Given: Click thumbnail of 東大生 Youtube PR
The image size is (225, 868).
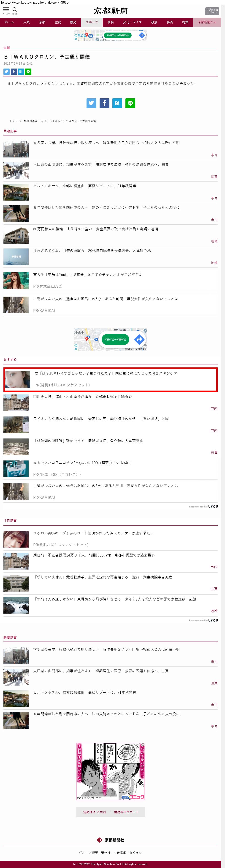Looking at the screenshot, I should pos(16,281).
